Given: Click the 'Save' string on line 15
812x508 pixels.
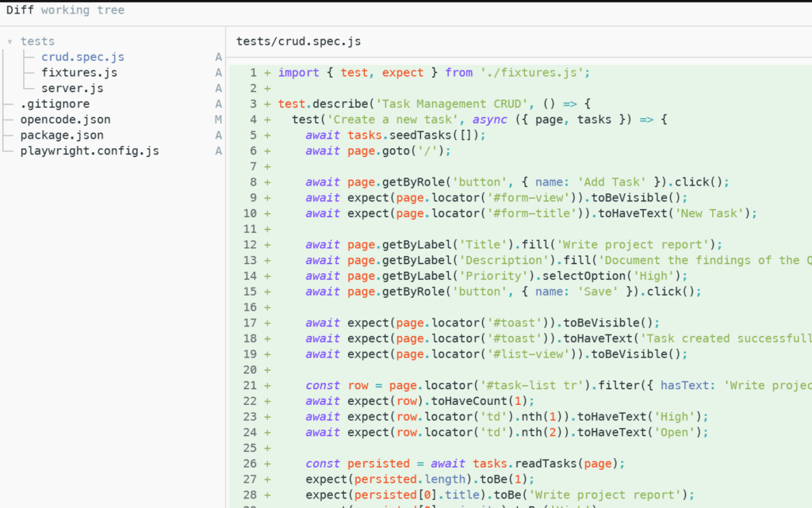Looking at the screenshot, I should click(x=598, y=292).
